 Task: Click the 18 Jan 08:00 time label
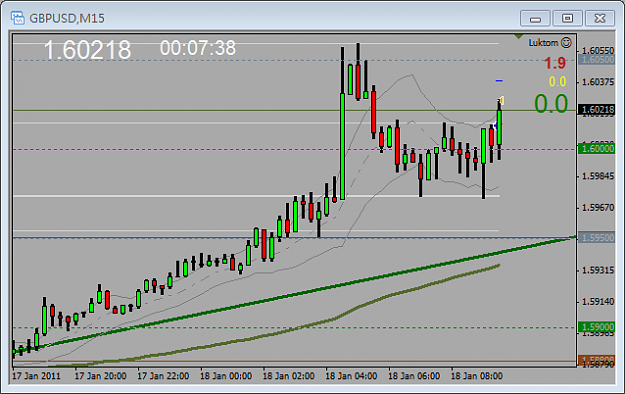[476, 376]
